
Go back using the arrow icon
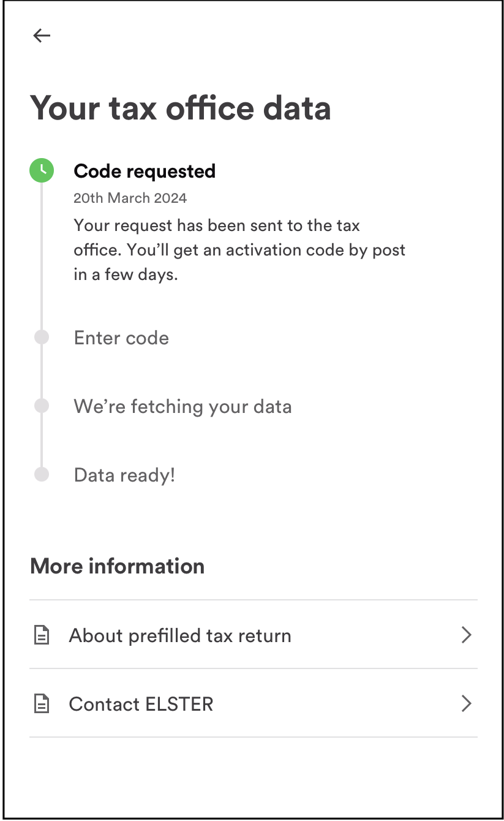(42, 36)
